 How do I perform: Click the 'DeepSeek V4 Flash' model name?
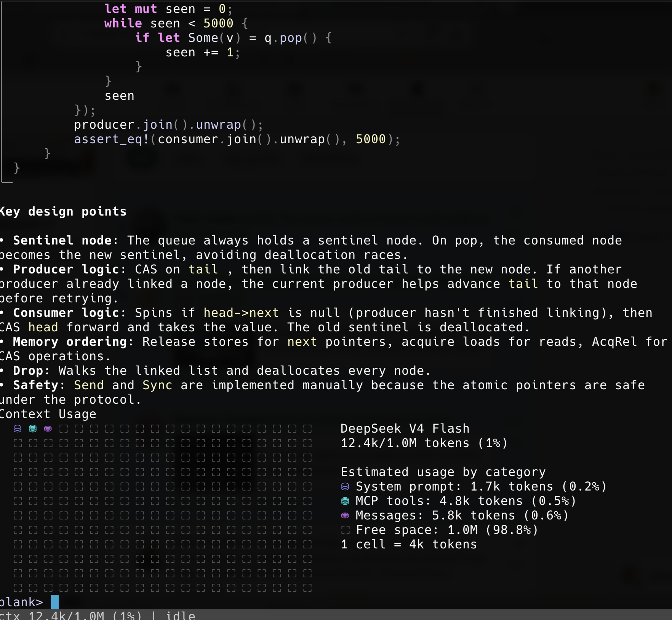tap(405, 428)
